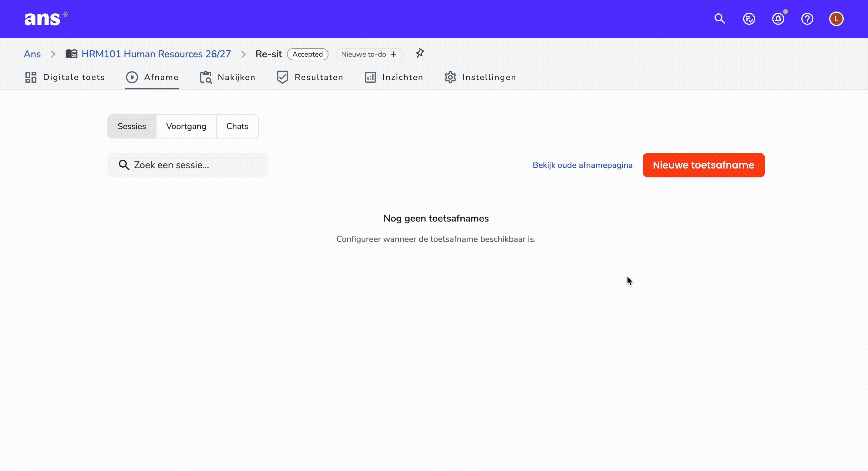
Task: Open the Instellingen tab
Action: coord(480,77)
